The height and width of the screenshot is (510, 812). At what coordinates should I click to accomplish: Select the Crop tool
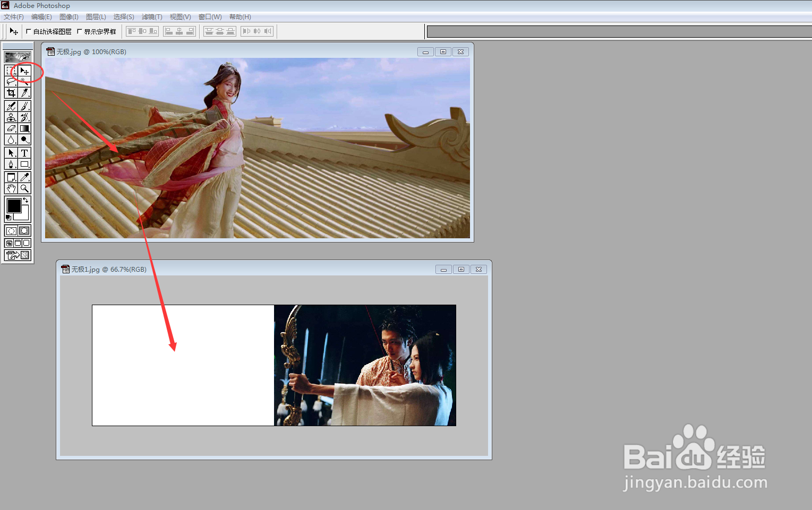[x=11, y=93]
